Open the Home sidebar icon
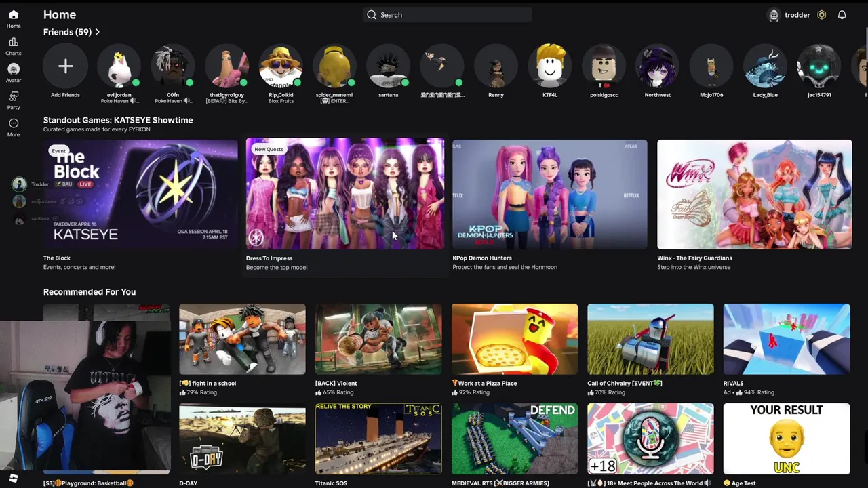868x488 pixels. click(x=14, y=15)
